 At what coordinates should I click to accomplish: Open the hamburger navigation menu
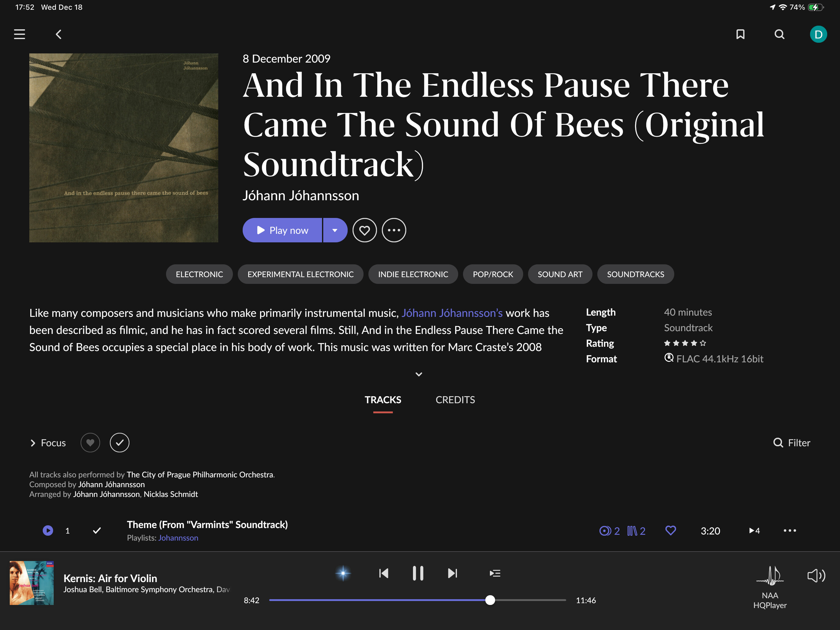coord(19,34)
